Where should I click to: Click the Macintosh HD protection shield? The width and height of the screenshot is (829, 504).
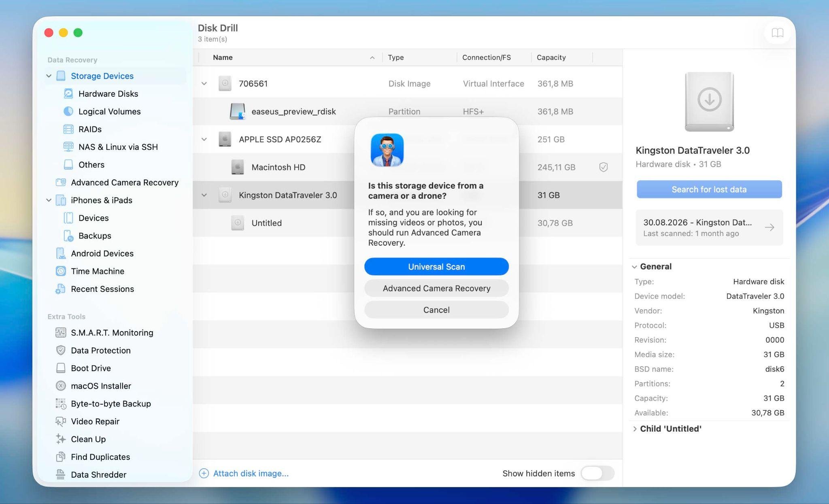point(603,167)
